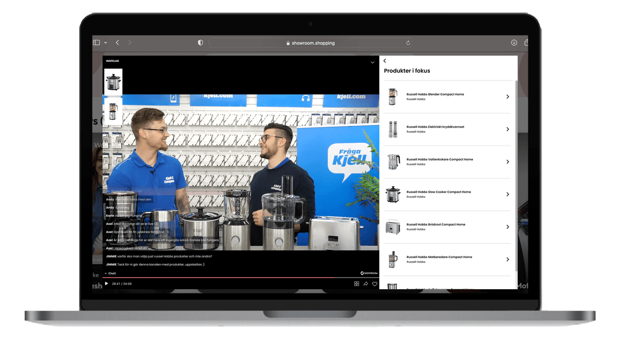This screenshot has width=620, height=364.
Task: Share the video with the share arrow icon
Action: [366, 283]
